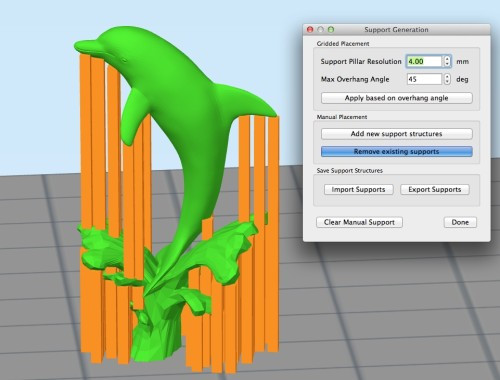500x380 pixels.
Task: Click Apply based on overhang angle button
Action: tap(397, 98)
